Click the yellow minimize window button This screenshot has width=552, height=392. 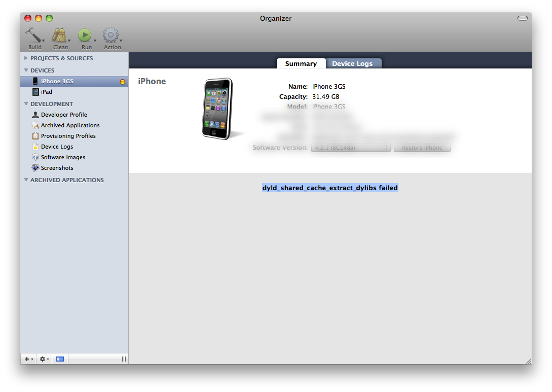39,18
